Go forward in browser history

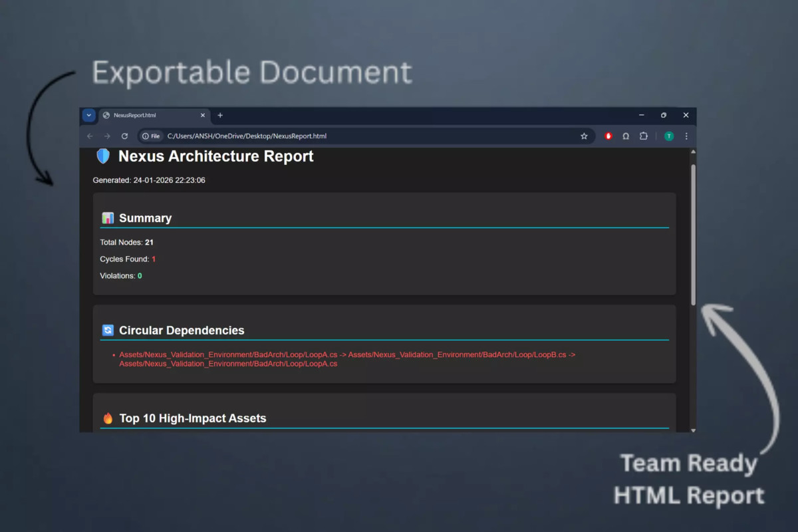point(107,136)
